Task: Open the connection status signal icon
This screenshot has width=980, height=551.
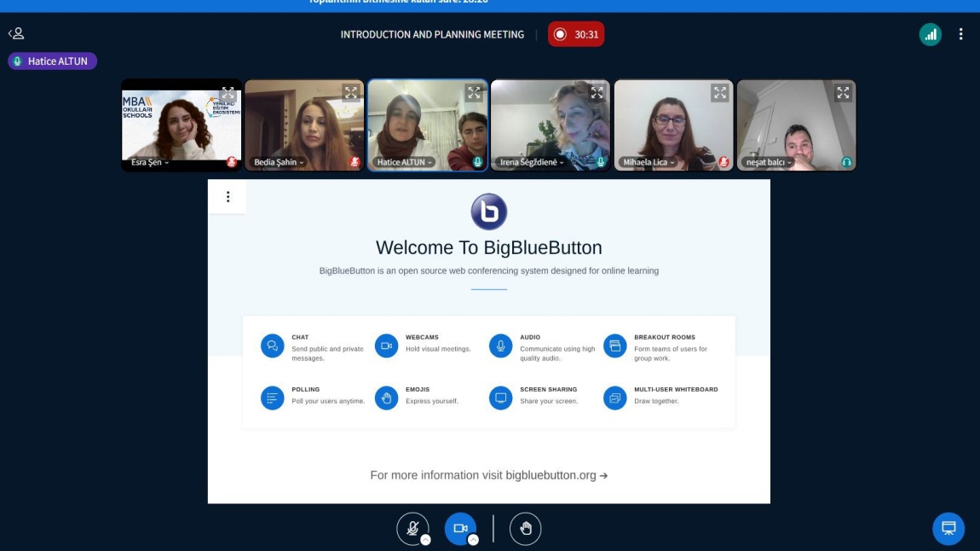Action: 930,34
